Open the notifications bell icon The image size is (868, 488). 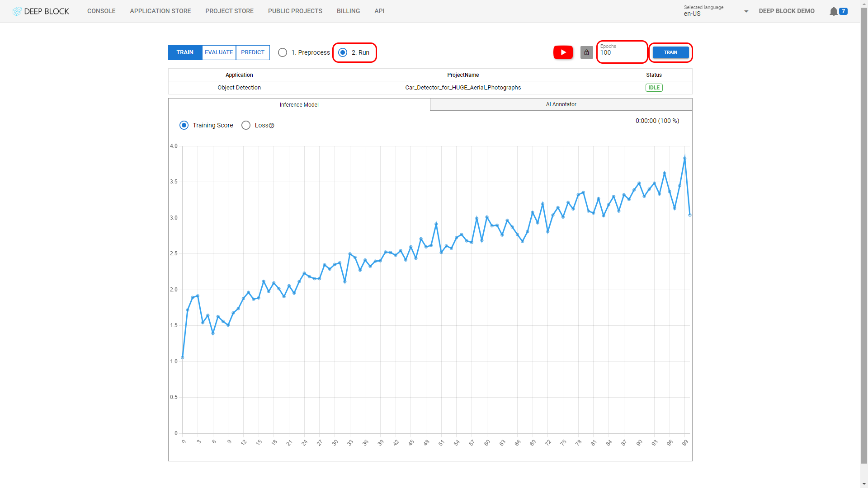[833, 11]
